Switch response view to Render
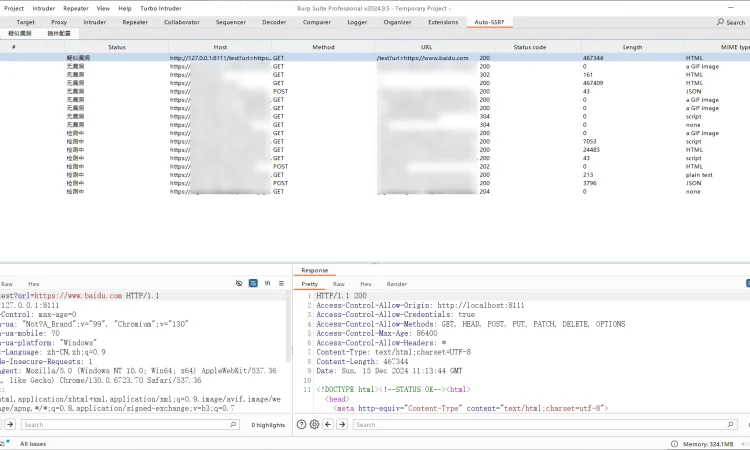Screen dimensions: 750x450 click(397, 284)
